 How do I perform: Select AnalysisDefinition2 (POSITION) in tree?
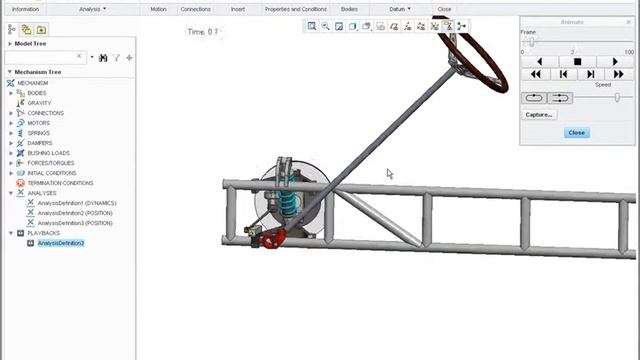pos(75,213)
